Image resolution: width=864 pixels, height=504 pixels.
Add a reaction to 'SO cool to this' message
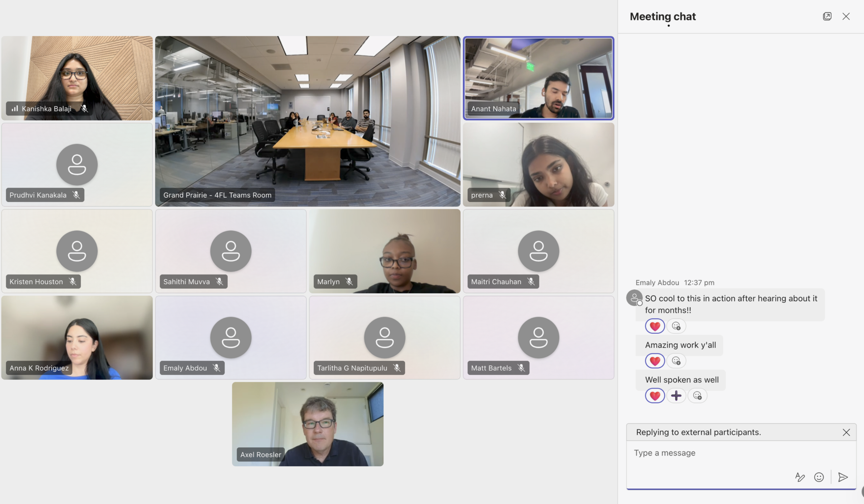click(676, 326)
